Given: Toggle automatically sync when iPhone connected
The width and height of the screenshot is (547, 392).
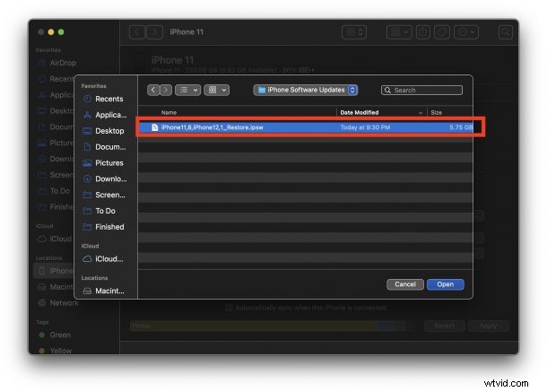Looking at the screenshot, I should [x=228, y=308].
